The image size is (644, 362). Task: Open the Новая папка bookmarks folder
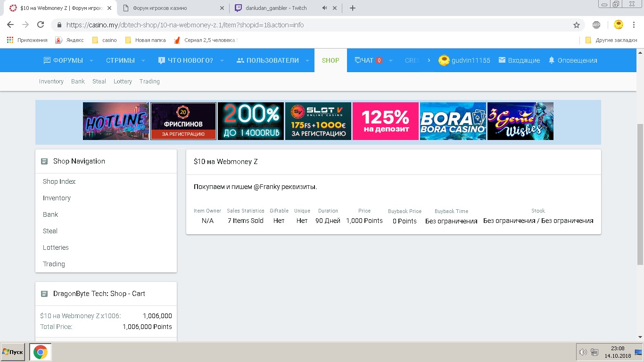tap(146, 40)
